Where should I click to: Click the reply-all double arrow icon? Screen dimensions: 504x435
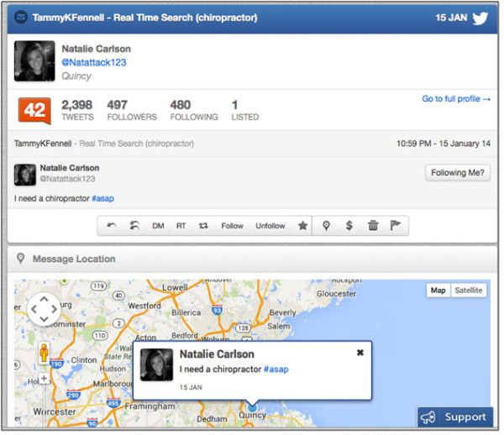point(134,226)
